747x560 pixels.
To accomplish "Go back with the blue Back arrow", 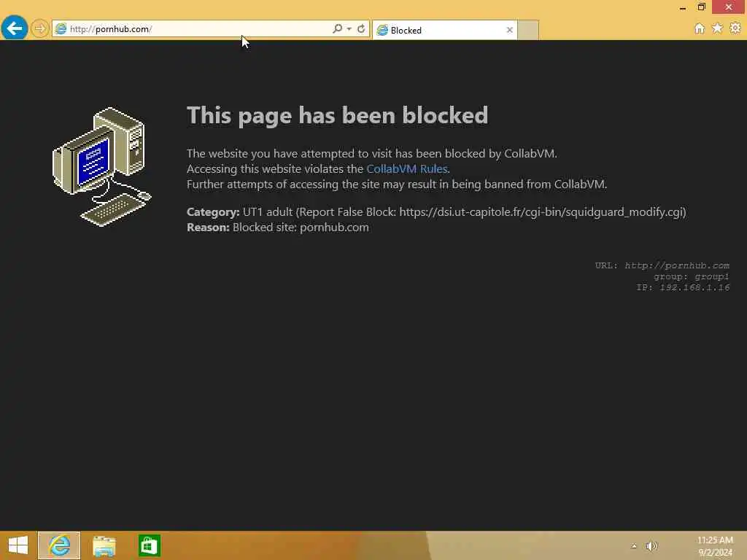I will point(15,28).
